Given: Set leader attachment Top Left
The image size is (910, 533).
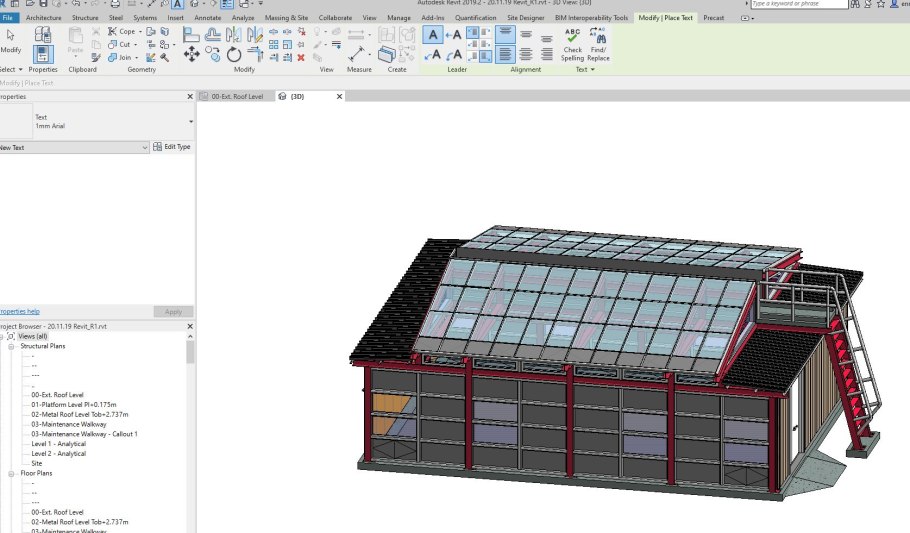Looking at the screenshot, I should pos(473,32).
